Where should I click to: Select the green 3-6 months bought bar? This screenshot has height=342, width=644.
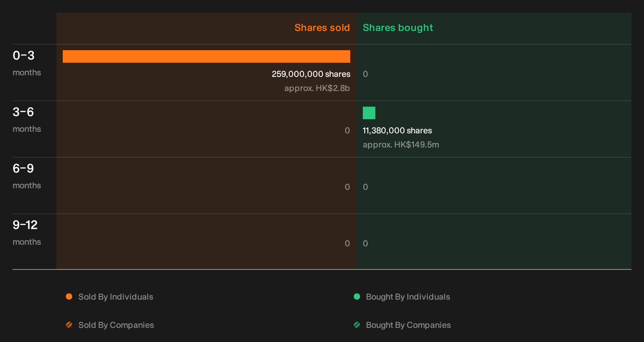coord(369,113)
